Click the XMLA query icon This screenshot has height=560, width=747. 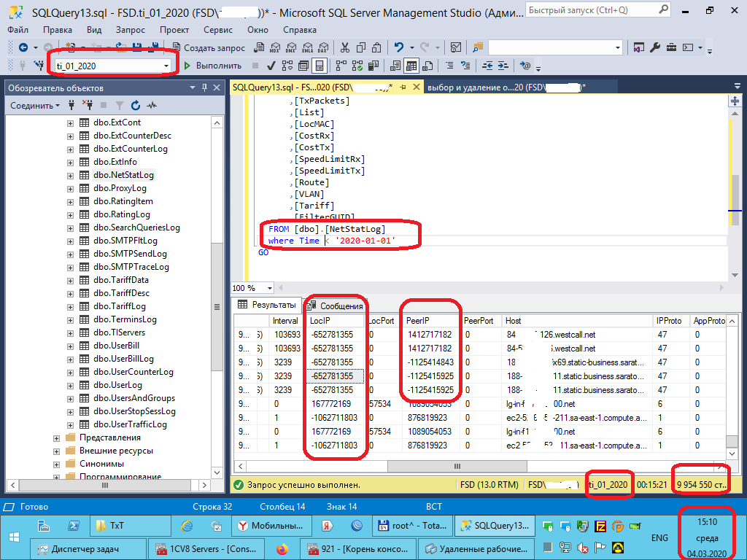[x=307, y=47]
